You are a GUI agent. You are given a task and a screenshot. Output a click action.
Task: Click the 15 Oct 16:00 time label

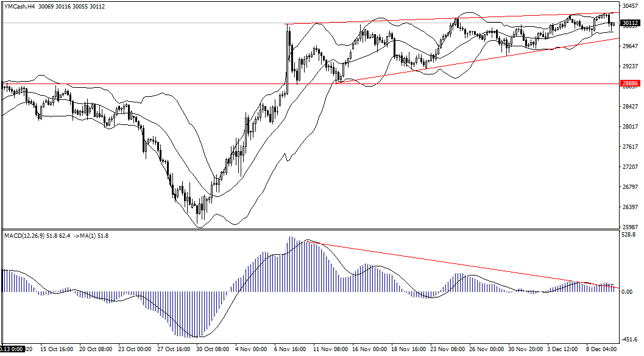click(x=57, y=350)
